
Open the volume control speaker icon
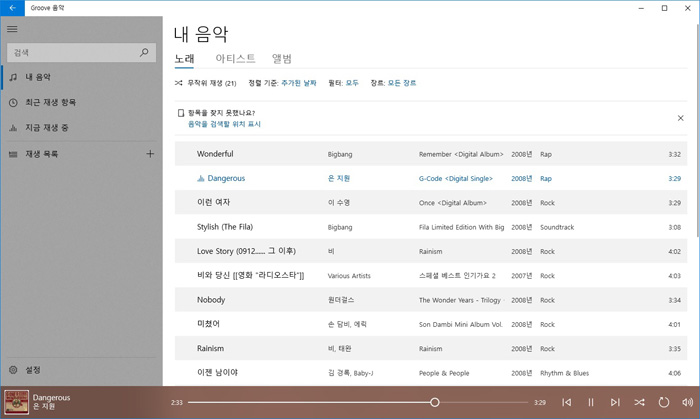pyautogui.click(x=687, y=402)
